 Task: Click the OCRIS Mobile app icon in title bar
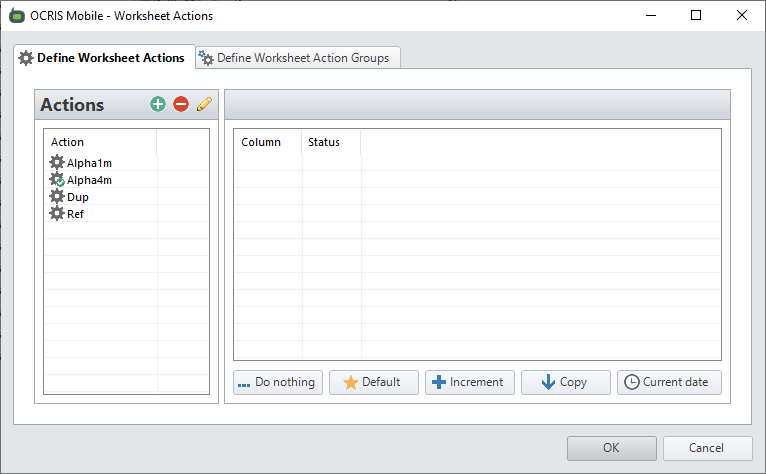(17, 16)
